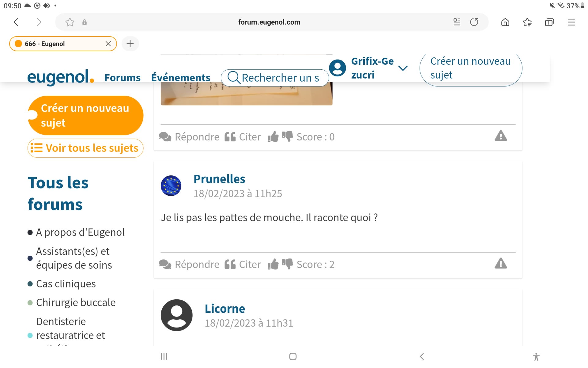Image resolution: width=588 pixels, height=368 pixels.
Task: Toggle reader mode icon in address bar
Action: coord(457,22)
